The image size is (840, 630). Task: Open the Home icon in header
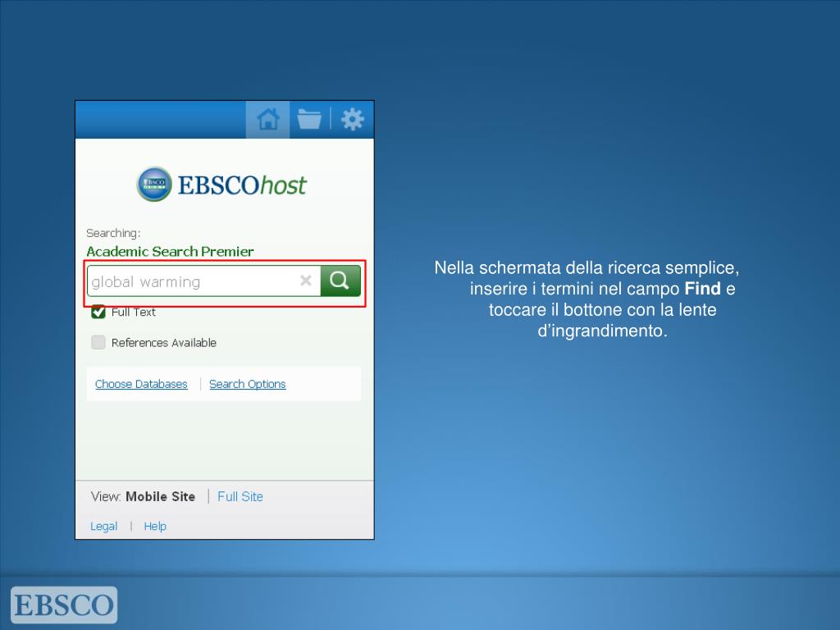point(268,119)
